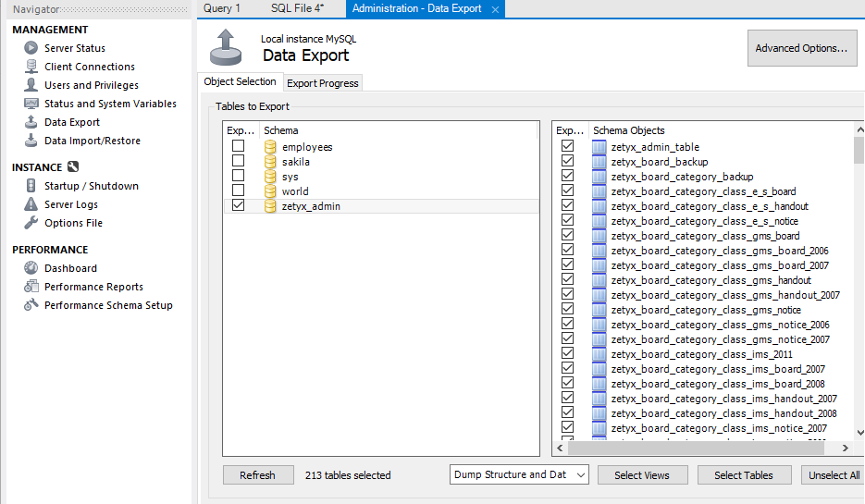Screen dimensions: 865x504
Task: Check the sakila schema export checkbox
Action: click(x=238, y=161)
